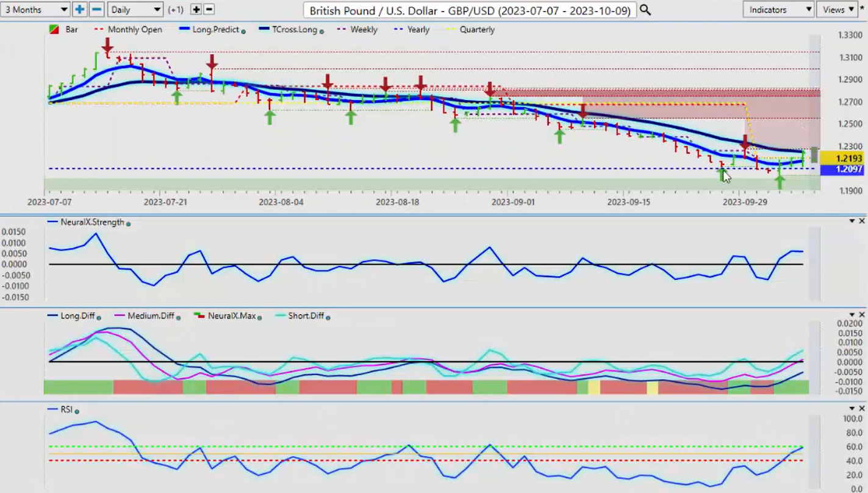This screenshot has width=868, height=493.
Task: Close the Long.Diff indicator panel
Action: click(862, 314)
